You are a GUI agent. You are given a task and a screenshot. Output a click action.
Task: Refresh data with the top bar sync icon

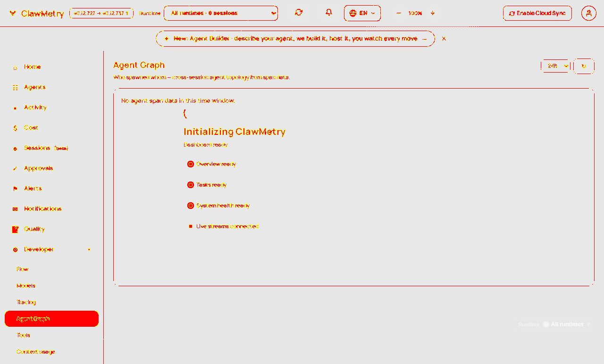coord(299,13)
